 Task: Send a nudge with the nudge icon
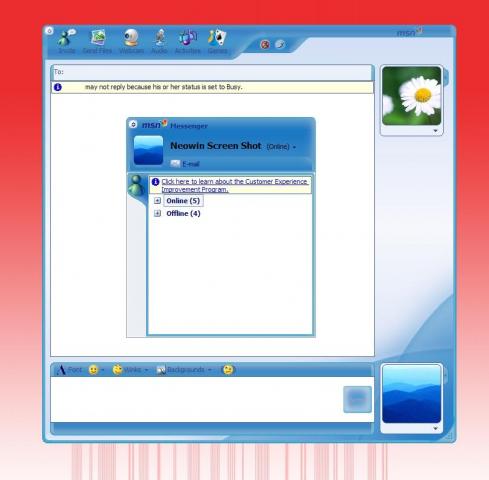point(228,370)
